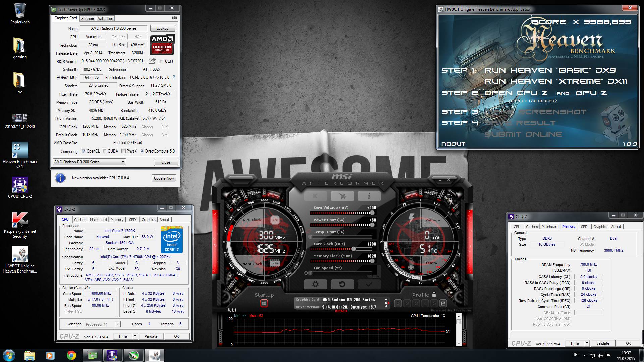Open HWBOT Unigine Heaven desktop shortcut
The image size is (644, 362).
click(20, 260)
